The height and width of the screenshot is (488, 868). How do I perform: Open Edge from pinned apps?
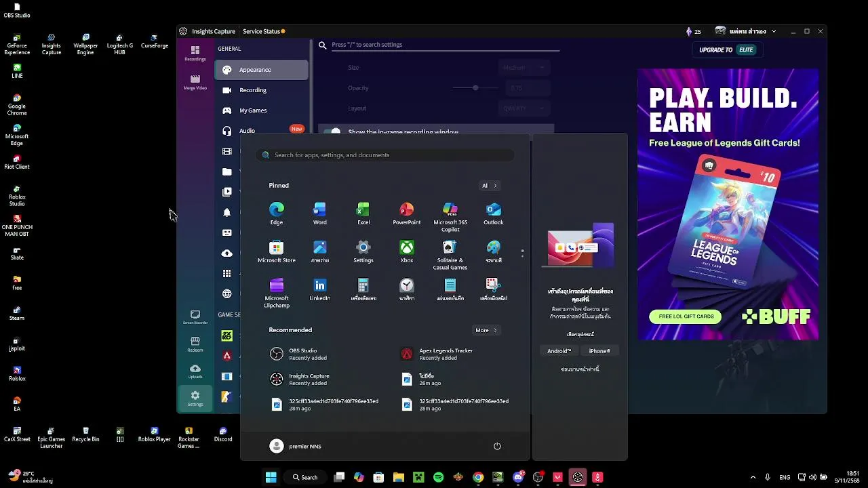277,213
